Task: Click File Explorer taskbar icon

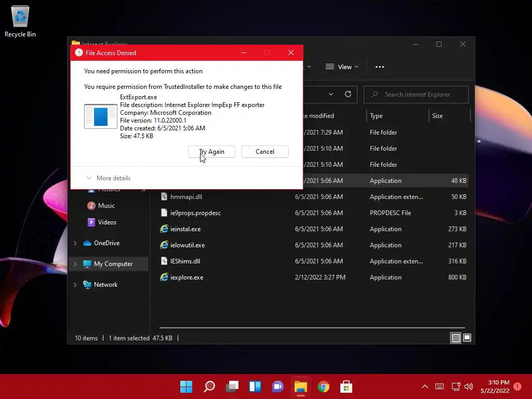Action: (x=301, y=387)
